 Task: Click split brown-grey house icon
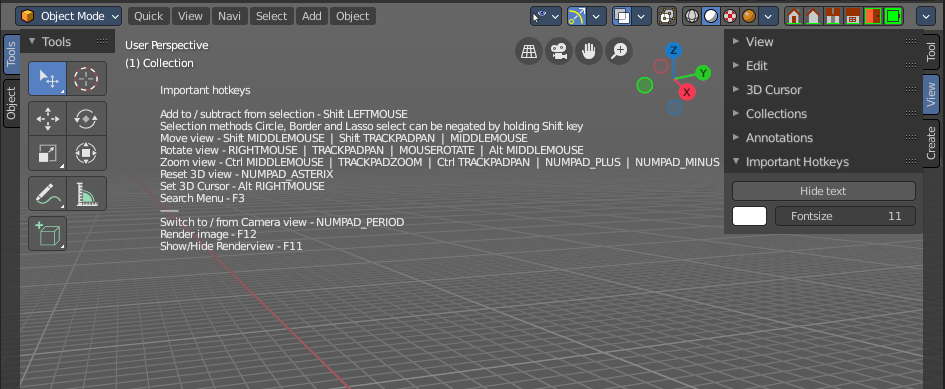[x=833, y=16]
